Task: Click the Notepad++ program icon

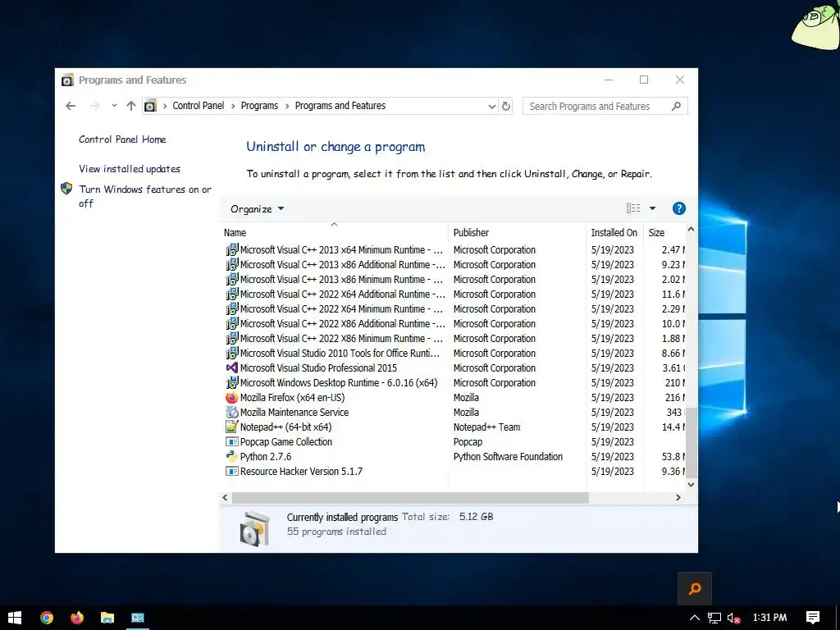Action: coord(231,427)
